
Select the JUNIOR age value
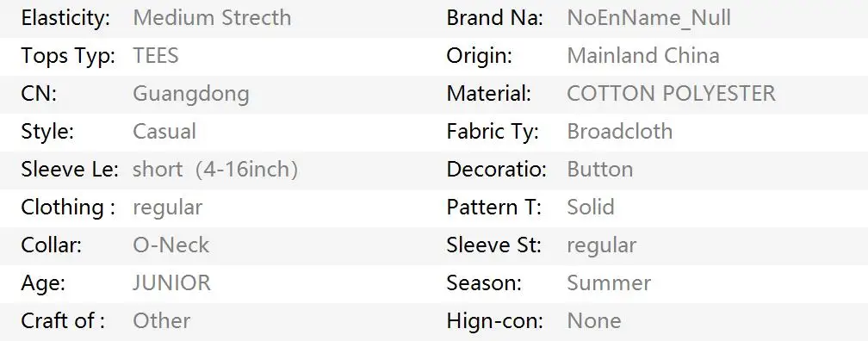pyautogui.click(x=171, y=282)
